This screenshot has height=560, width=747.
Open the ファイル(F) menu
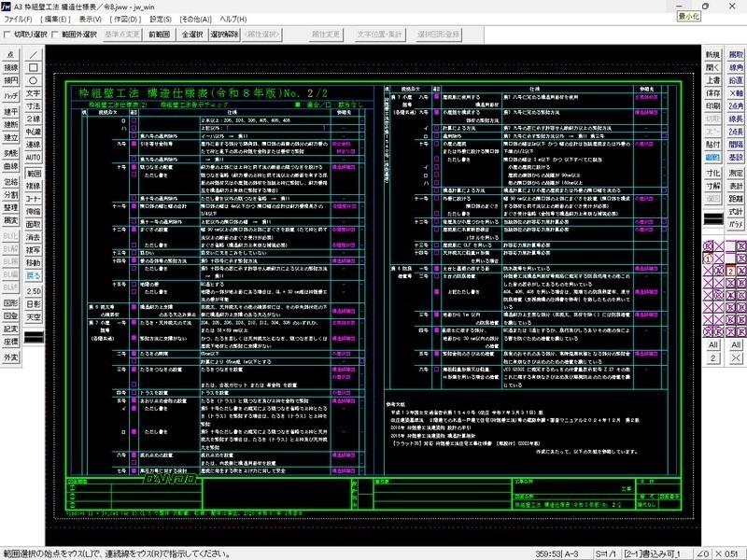click(18, 19)
